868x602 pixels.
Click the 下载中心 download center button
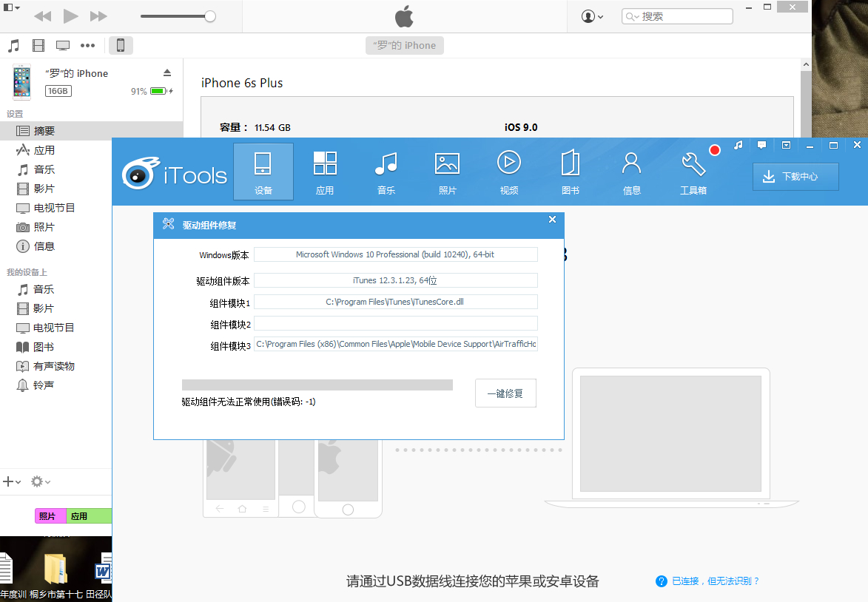pyautogui.click(x=795, y=177)
